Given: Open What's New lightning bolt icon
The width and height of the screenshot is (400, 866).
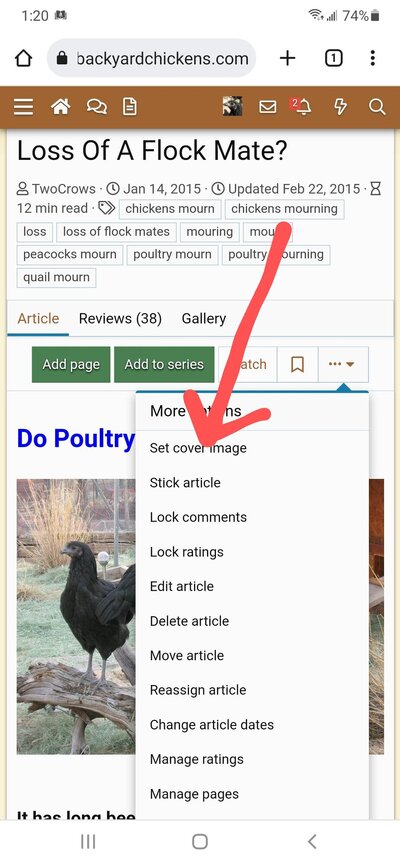Looking at the screenshot, I should tap(340, 107).
